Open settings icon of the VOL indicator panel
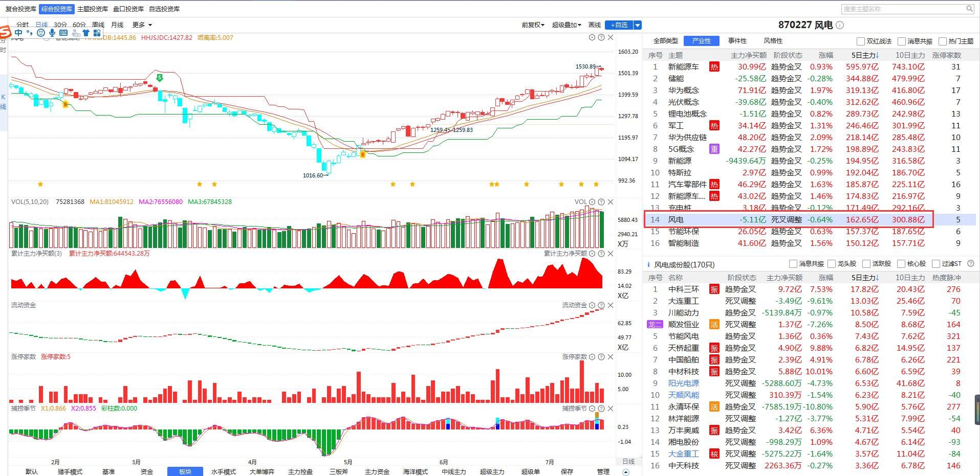This screenshot has height=476, width=980. [592, 202]
